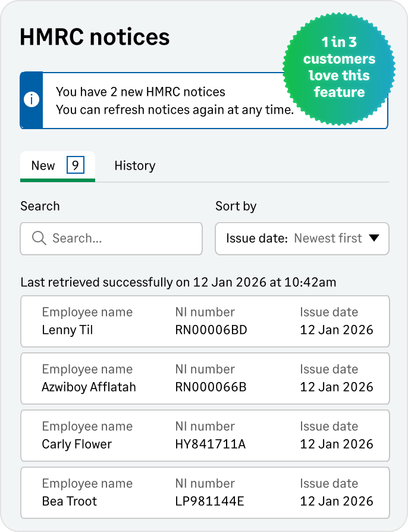
Task: Click the magnifying glass search icon
Action: [39, 238]
